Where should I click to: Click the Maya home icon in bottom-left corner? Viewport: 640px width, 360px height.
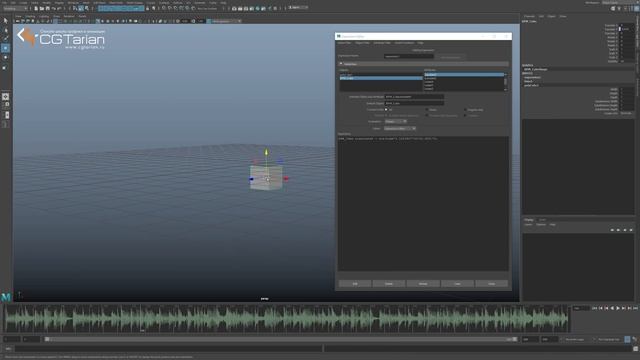tap(6, 297)
